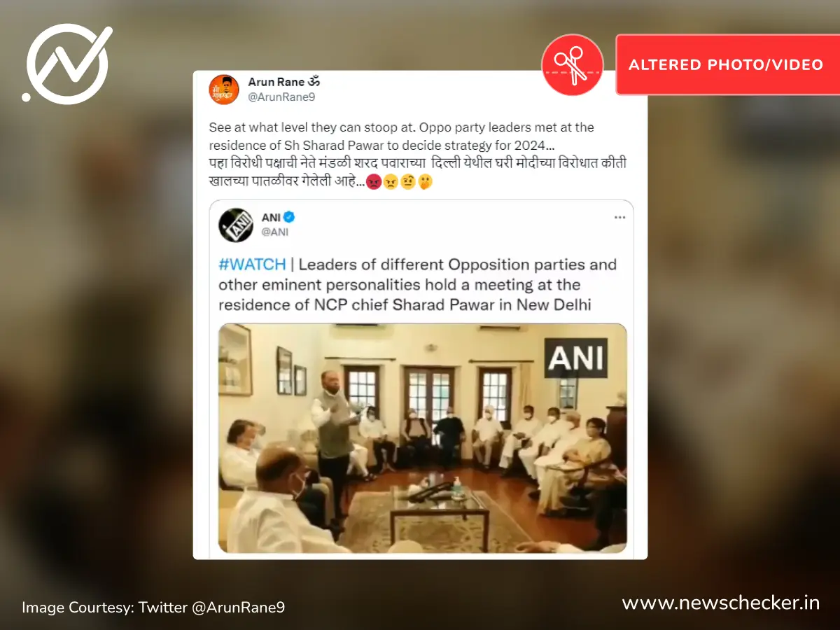Click ANI's blue verified badge

289,218
